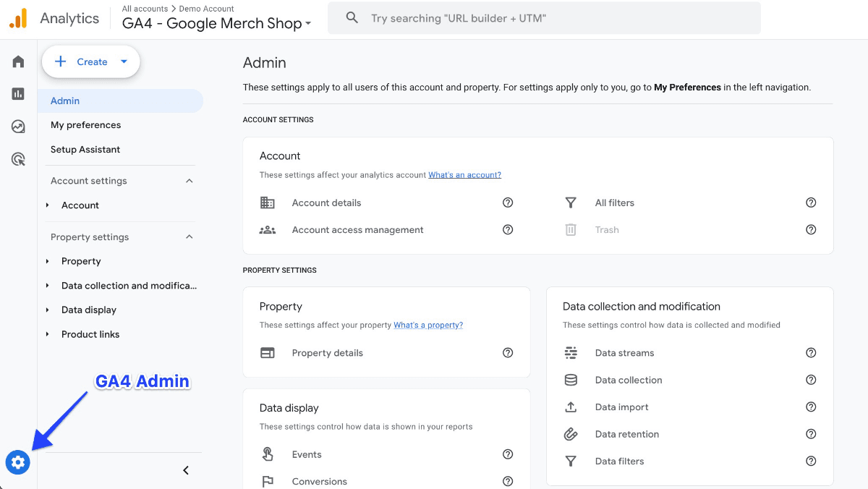The image size is (868, 489).
Task: Click the help icon beside Account details
Action: pos(508,203)
